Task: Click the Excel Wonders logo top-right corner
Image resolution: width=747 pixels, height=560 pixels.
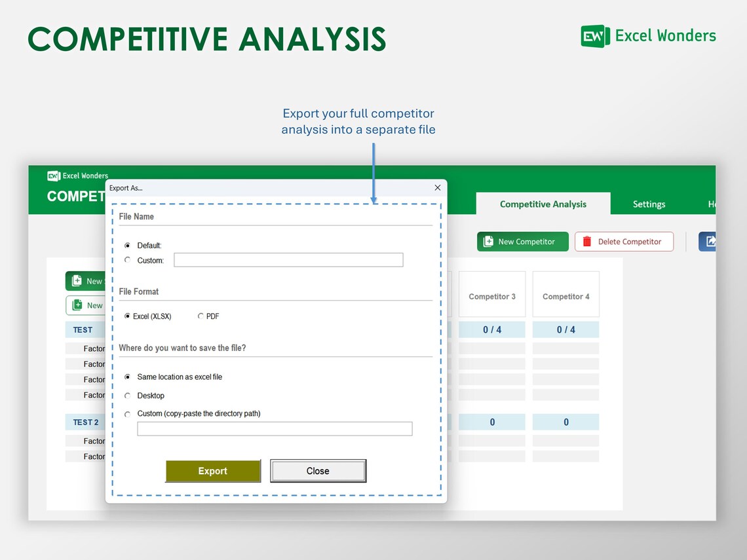Action: [x=595, y=36]
